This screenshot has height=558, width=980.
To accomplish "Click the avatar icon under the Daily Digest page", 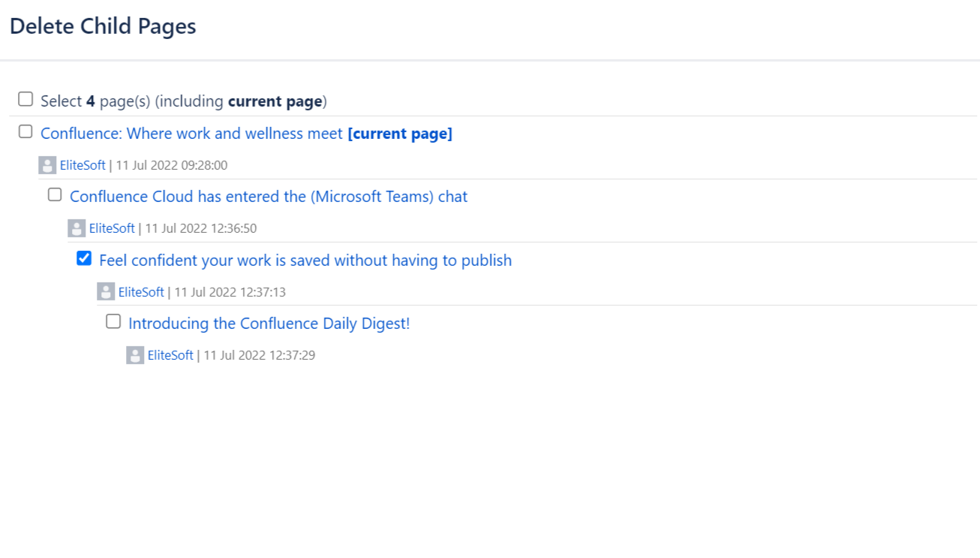I will (x=135, y=355).
